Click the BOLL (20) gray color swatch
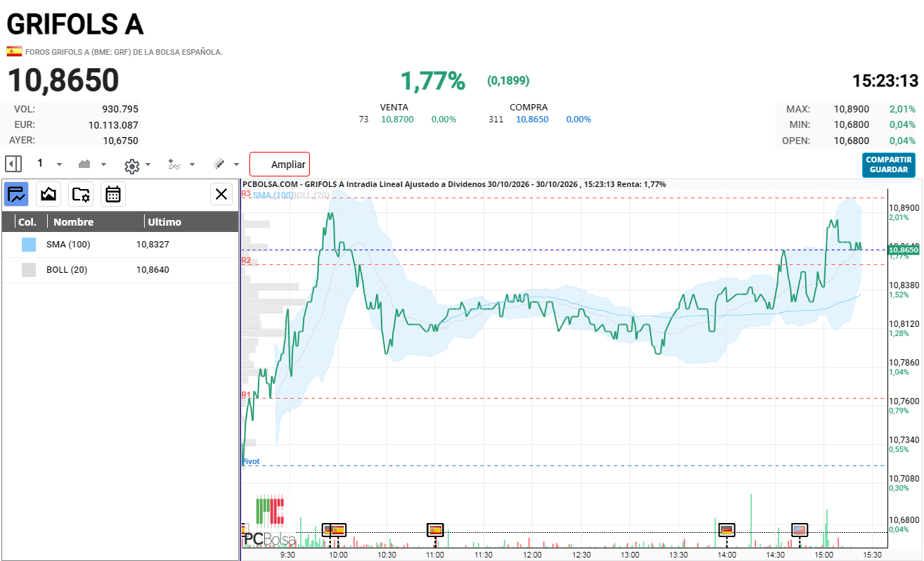 [x=29, y=270]
